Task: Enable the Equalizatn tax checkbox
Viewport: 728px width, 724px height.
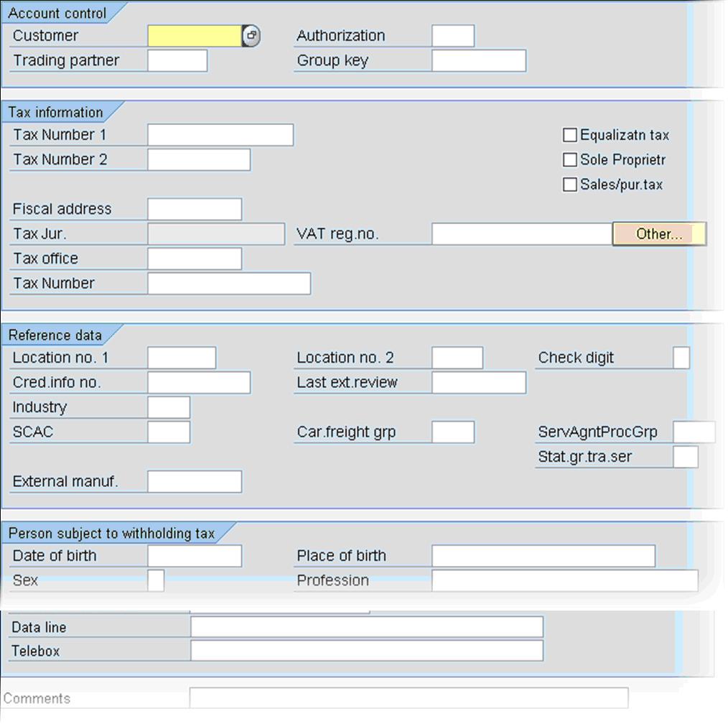Action: click(x=569, y=134)
